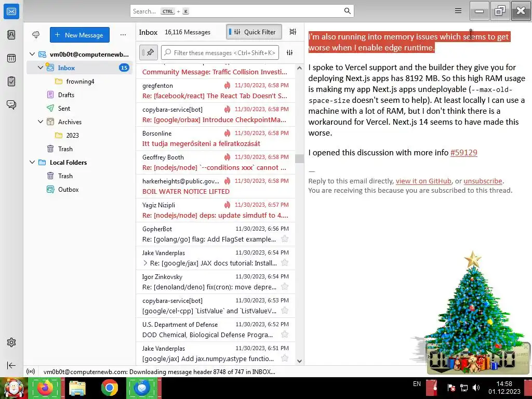
Task: Toggle the Quick Filter bar
Action: click(x=254, y=32)
